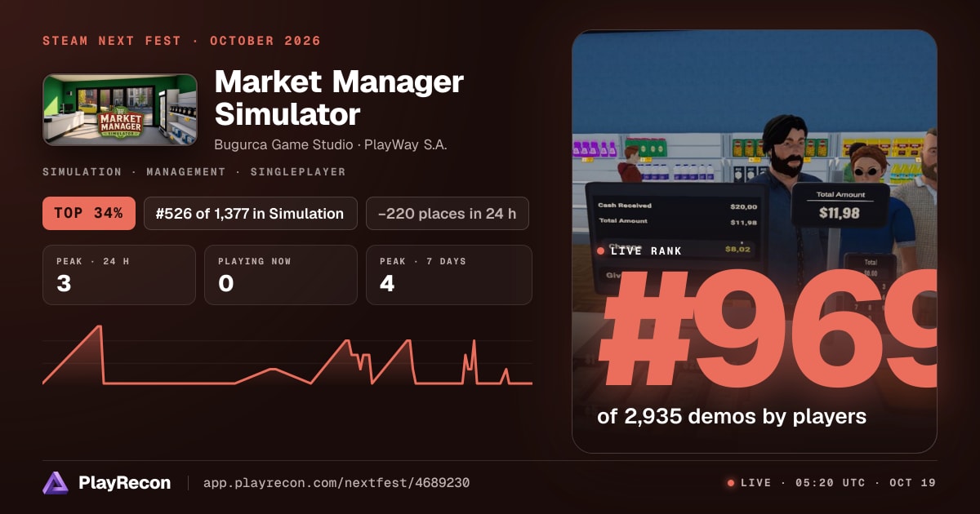The image size is (980, 514).
Task: Click the Total Amount $11,98 display in screenshot
Action: click(840, 205)
